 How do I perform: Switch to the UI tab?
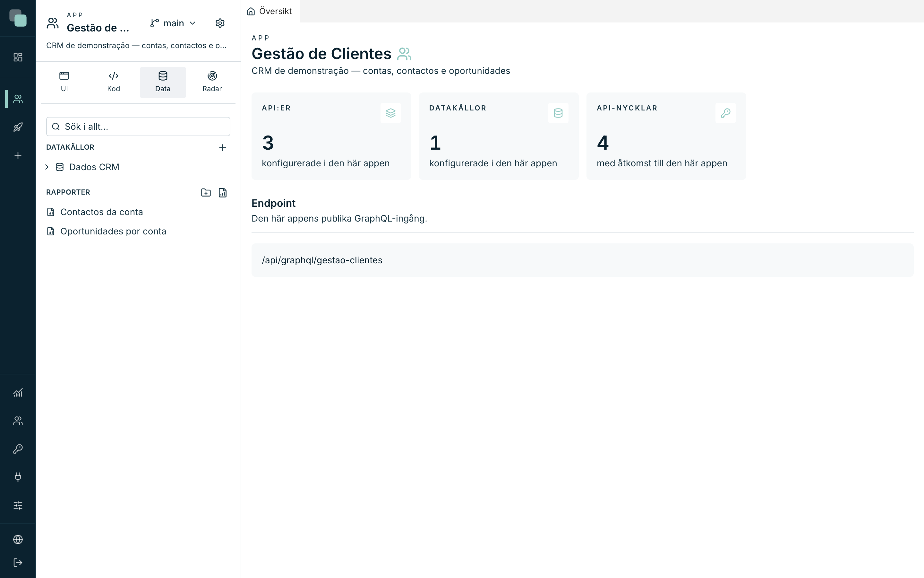(64, 82)
